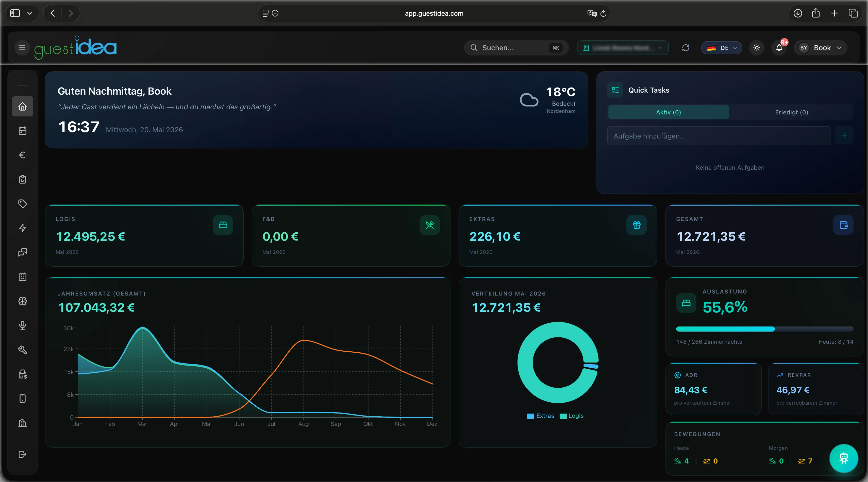Focus the Aufgabe hinzufügen input field
Image resolution: width=868 pixels, height=482 pixels.
pyautogui.click(x=719, y=136)
